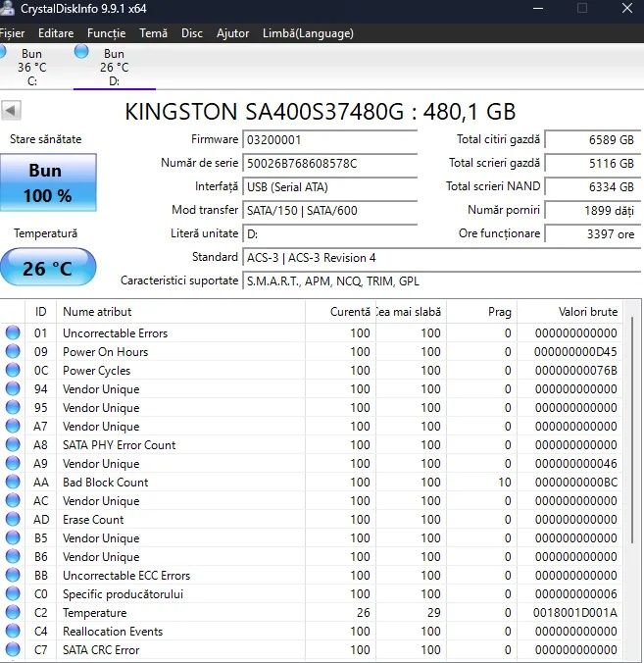Image resolution: width=644 pixels, height=663 pixels.
Task: Click raw value 0018001D001A in Temperature row
Action: [x=574, y=613]
